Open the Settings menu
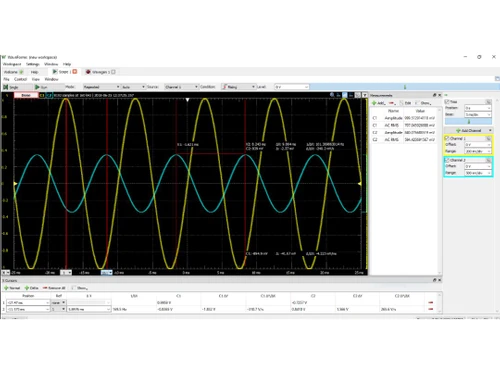Image resolution: width=500 pixels, height=375 pixels. tap(33, 64)
